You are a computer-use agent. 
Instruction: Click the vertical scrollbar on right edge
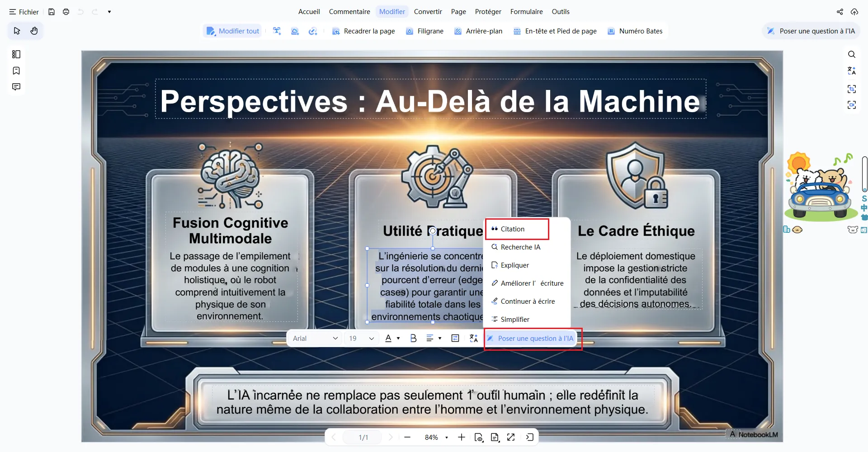pyautogui.click(x=864, y=174)
